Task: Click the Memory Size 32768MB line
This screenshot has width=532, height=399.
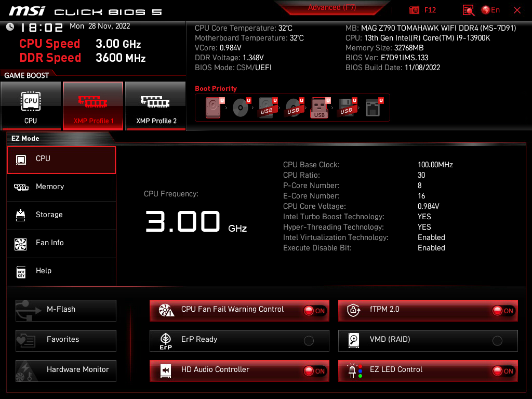Action: tap(384, 48)
